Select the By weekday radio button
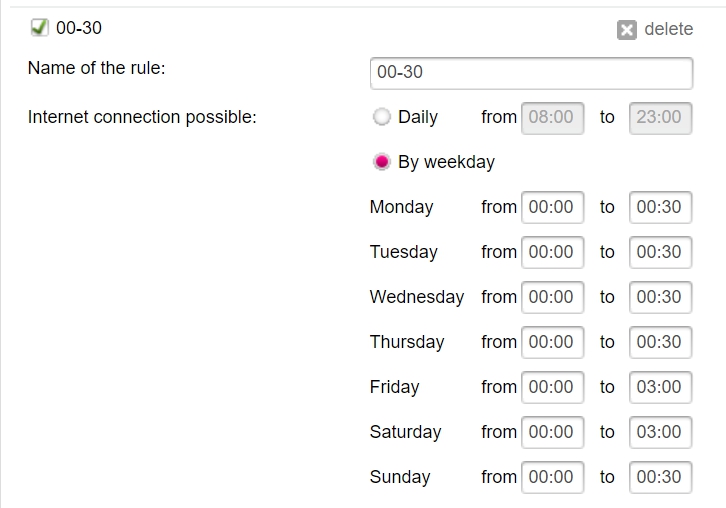726x508 pixels. coord(382,162)
